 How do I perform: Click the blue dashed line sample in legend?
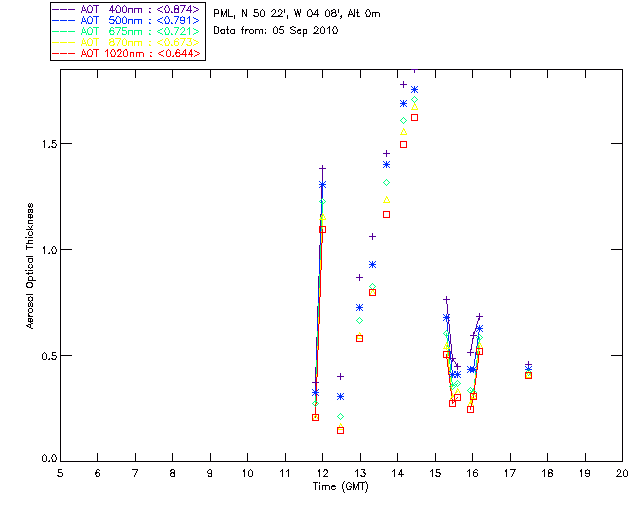click(64, 20)
